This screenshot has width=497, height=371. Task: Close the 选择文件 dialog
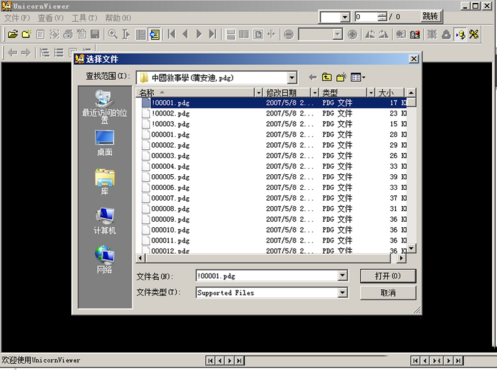[414, 59]
